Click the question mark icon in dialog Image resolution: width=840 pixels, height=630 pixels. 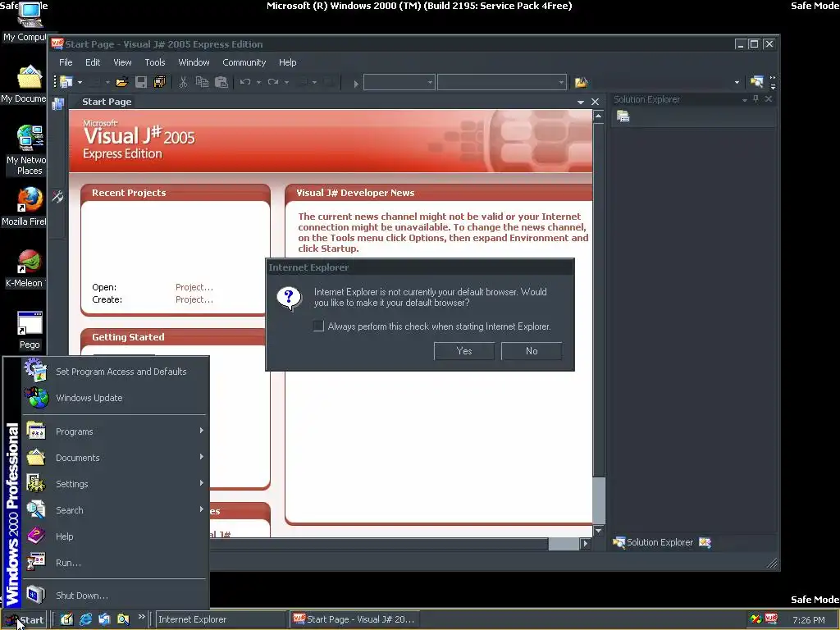click(289, 299)
